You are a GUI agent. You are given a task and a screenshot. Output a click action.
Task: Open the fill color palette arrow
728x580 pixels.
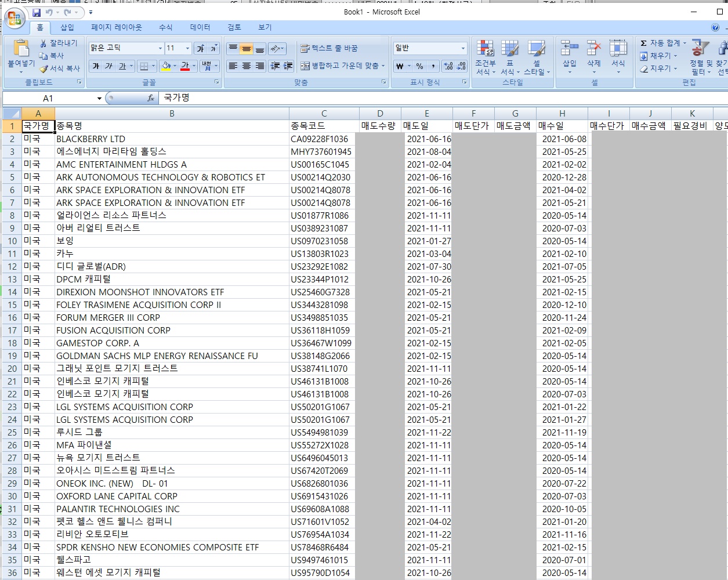(x=175, y=66)
